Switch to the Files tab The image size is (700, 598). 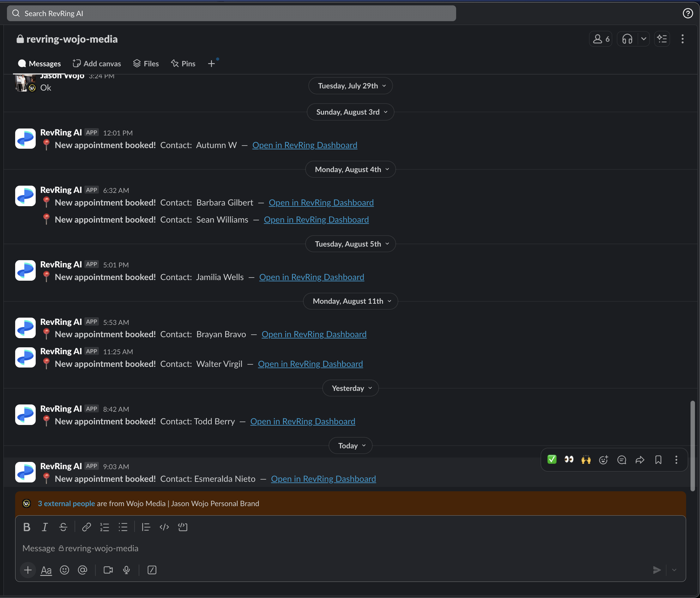point(146,63)
